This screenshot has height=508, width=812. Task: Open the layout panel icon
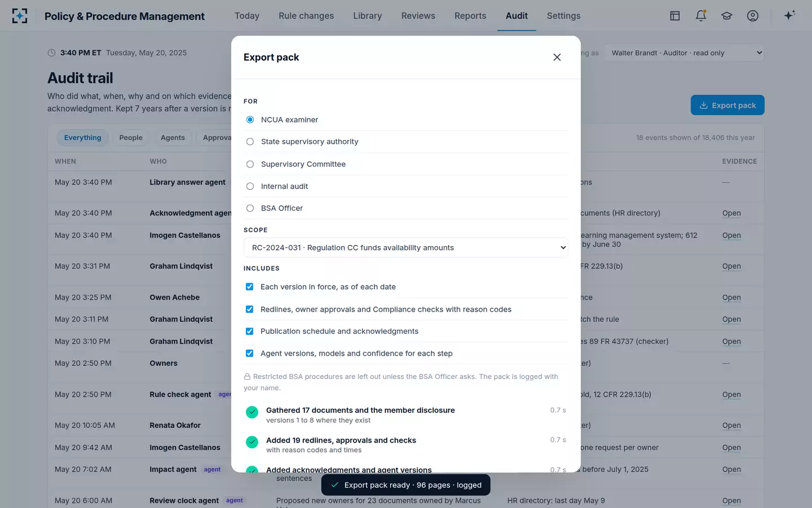(675, 16)
